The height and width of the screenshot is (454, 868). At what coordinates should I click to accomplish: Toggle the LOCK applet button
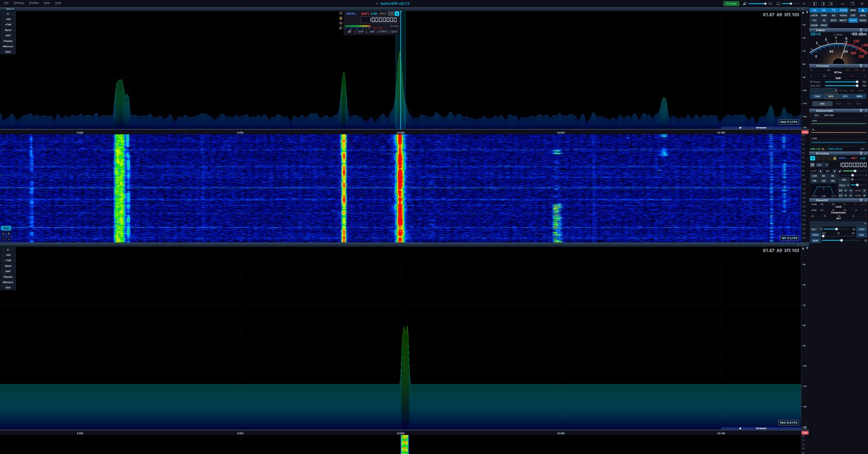pyautogui.click(x=814, y=15)
